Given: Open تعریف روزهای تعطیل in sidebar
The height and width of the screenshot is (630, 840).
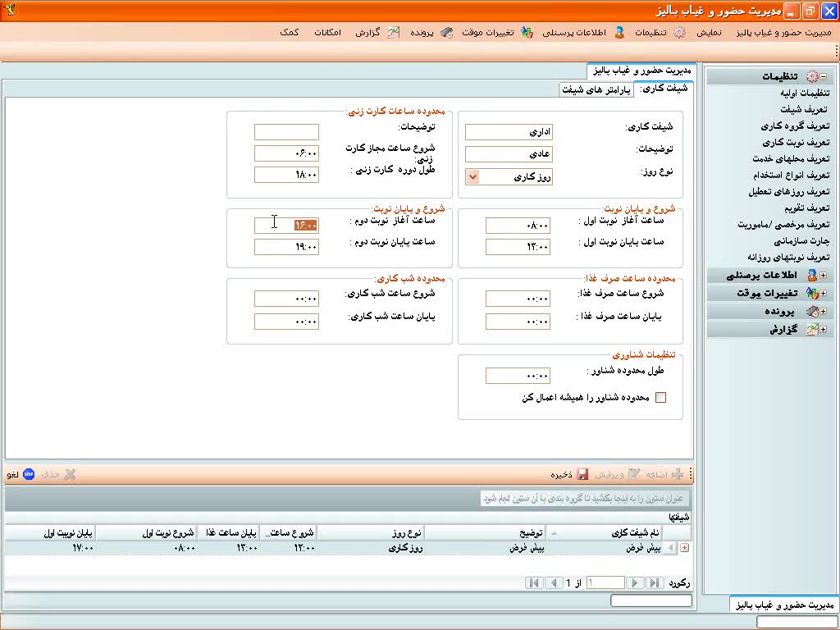Looking at the screenshot, I should click(x=788, y=192).
